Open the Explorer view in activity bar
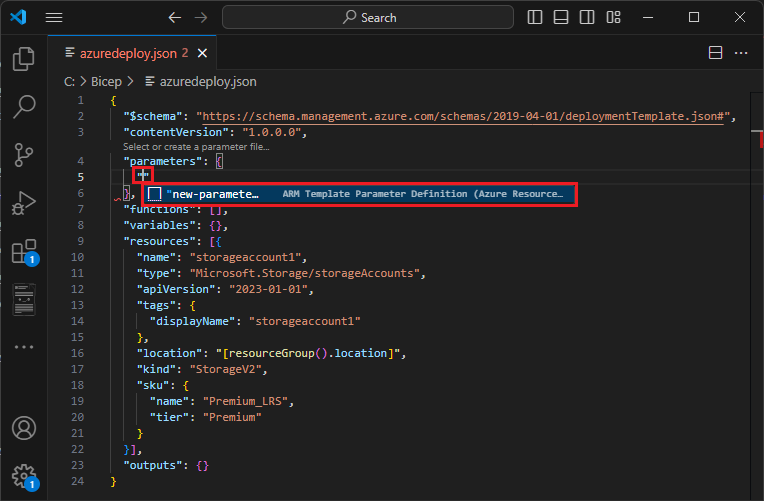Image resolution: width=764 pixels, height=501 pixels. pos(23,58)
